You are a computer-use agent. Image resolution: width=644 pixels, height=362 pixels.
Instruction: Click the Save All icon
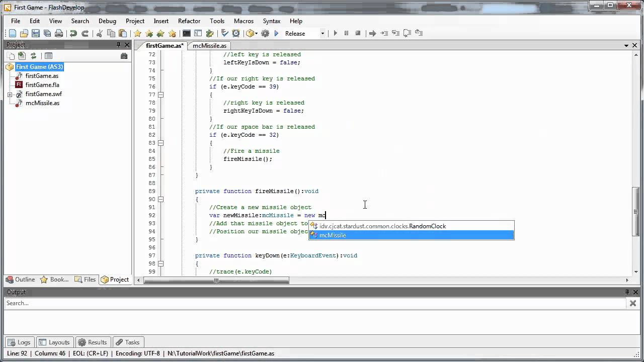click(x=48, y=33)
